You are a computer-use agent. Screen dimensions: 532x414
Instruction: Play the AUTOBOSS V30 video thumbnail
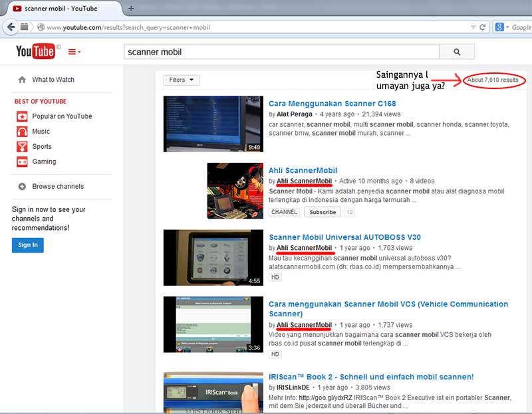point(213,258)
